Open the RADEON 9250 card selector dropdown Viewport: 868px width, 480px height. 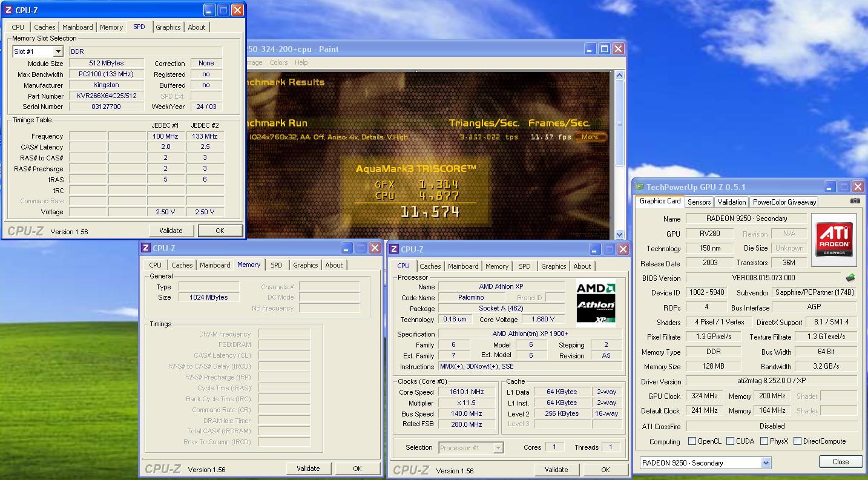click(x=766, y=463)
